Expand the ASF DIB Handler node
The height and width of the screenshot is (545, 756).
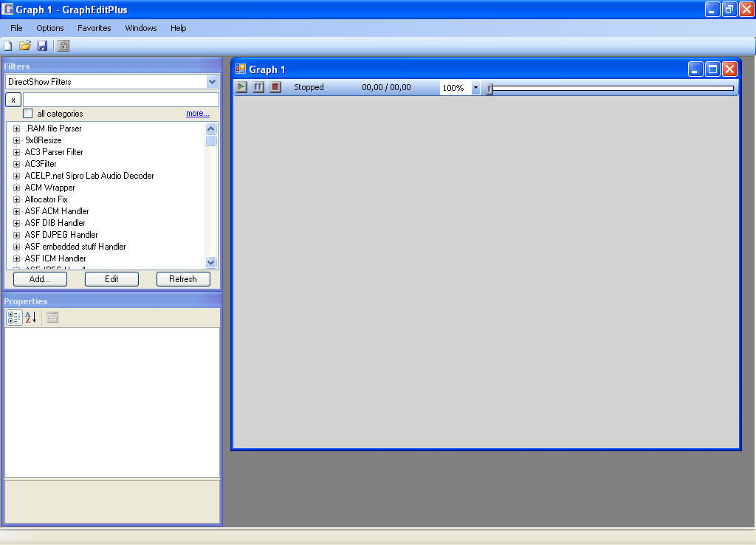16,223
